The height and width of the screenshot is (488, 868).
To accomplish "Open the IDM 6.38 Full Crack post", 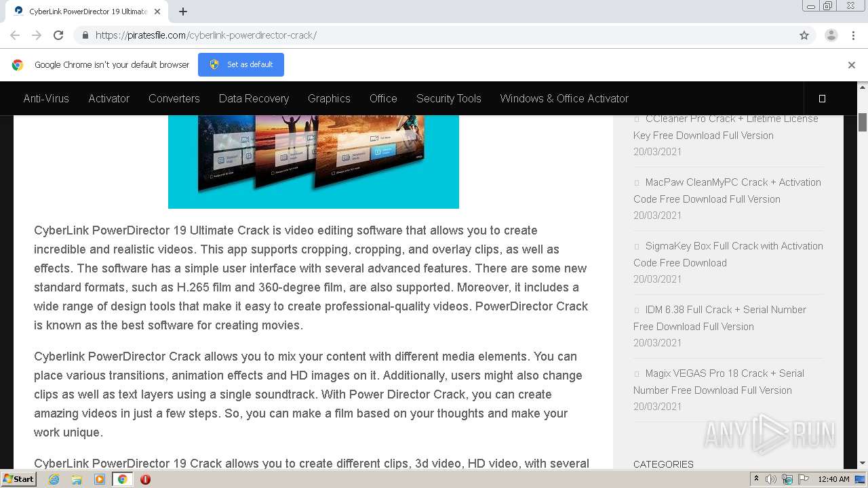I will (719, 318).
